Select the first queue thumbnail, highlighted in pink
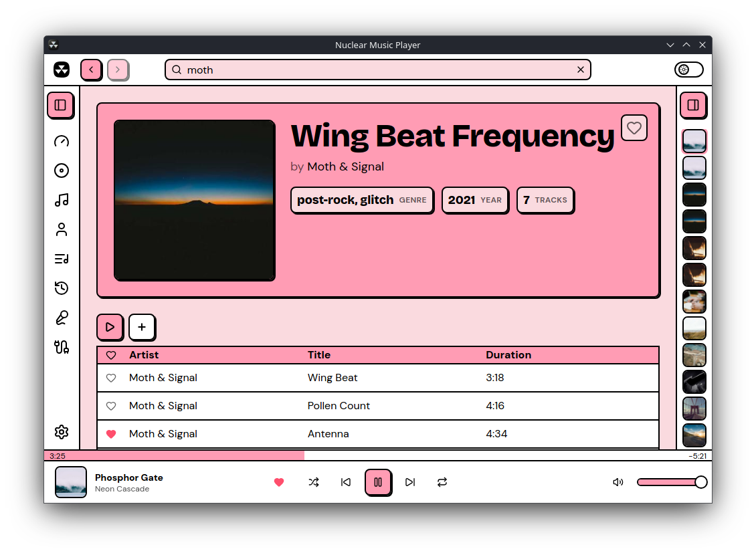 click(694, 141)
